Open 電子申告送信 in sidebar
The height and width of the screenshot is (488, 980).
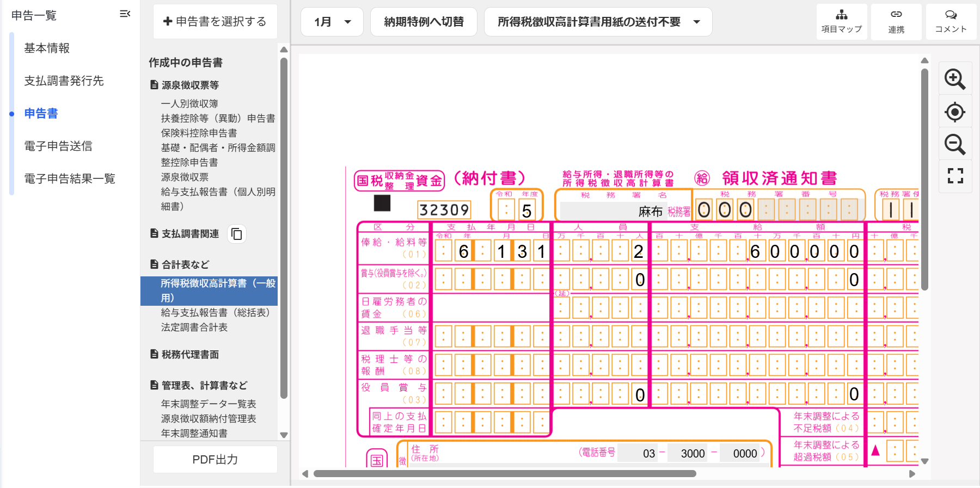[58, 146]
